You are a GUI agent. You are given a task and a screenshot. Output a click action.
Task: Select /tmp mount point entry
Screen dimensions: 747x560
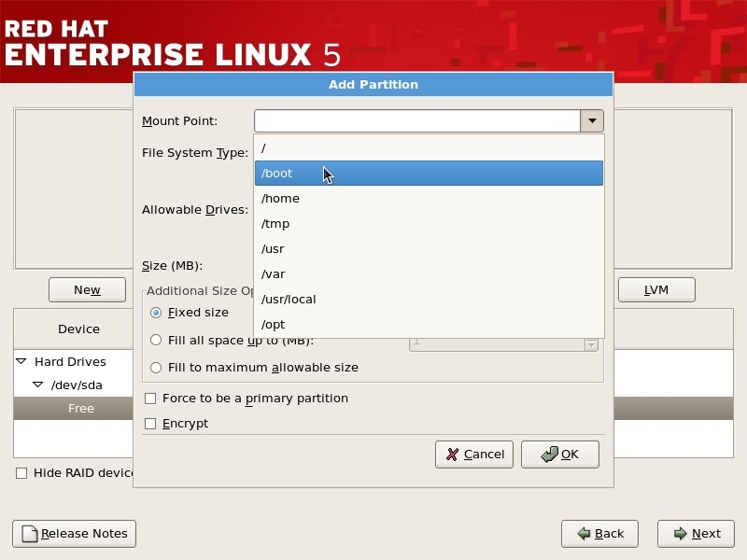click(x=429, y=224)
